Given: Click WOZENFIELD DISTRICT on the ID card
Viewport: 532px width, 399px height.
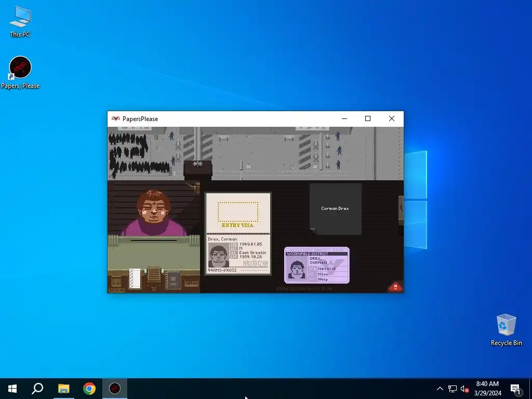Looking at the screenshot, I should (x=308, y=254).
